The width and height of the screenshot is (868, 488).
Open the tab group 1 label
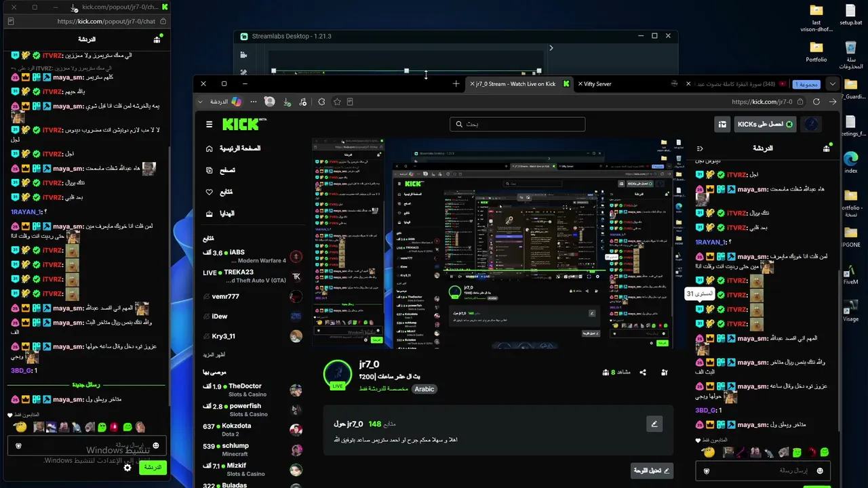point(806,84)
